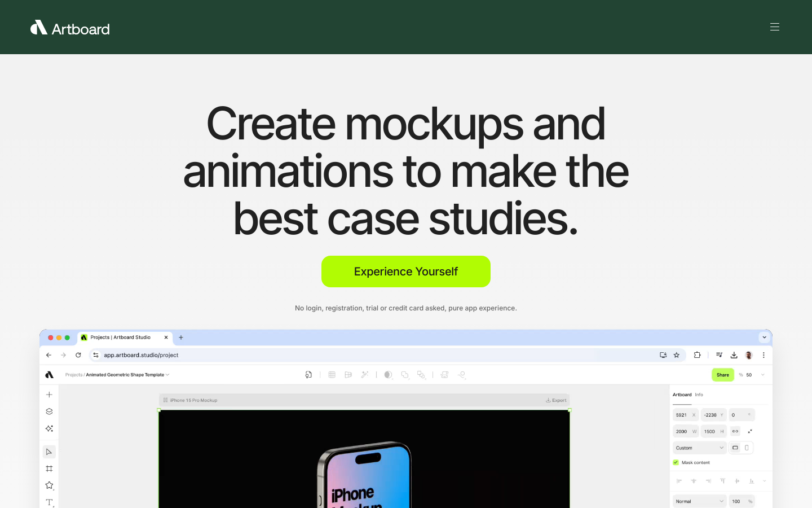
Task: Choose the frame artboard tool
Action: (x=49, y=468)
